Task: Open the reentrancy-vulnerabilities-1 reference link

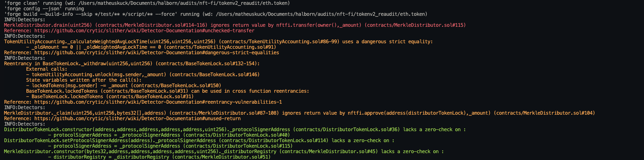Action: coord(158,102)
